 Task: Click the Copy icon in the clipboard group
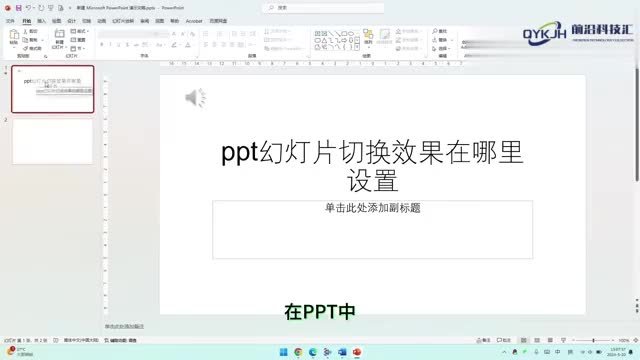25,40
